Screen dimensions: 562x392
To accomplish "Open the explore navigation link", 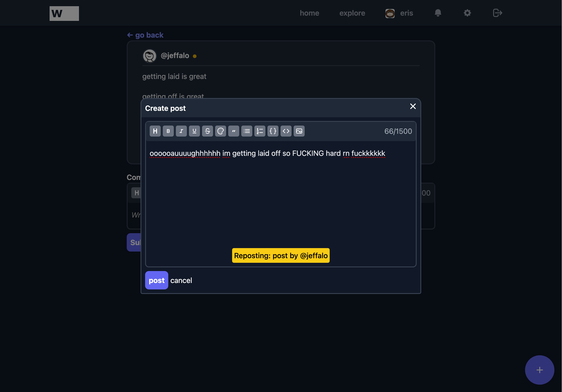I will [352, 13].
